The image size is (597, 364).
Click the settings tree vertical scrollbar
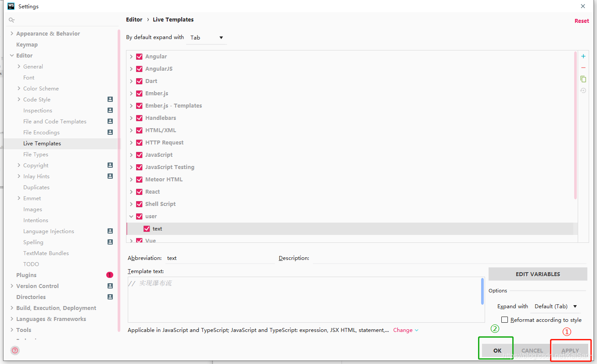point(119,180)
